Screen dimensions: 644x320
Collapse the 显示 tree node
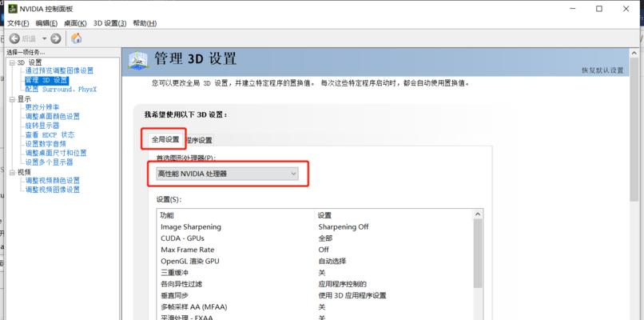(x=12, y=99)
